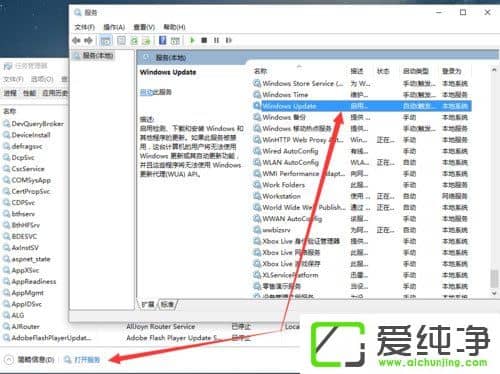
Task: Click the services list vertical scrollbar thumb
Action: point(494,278)
